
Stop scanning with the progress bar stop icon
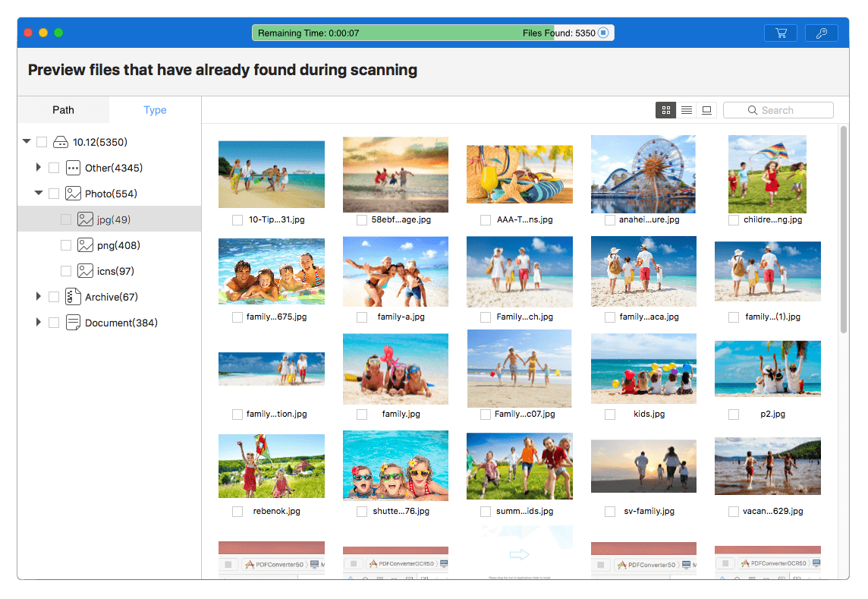click(603, 33)
